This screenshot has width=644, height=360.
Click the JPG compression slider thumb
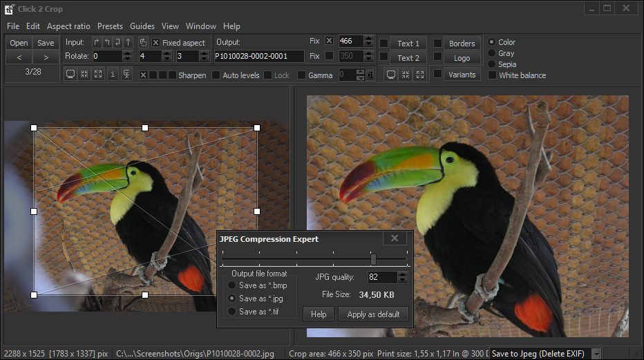click(x=373, y=259)
